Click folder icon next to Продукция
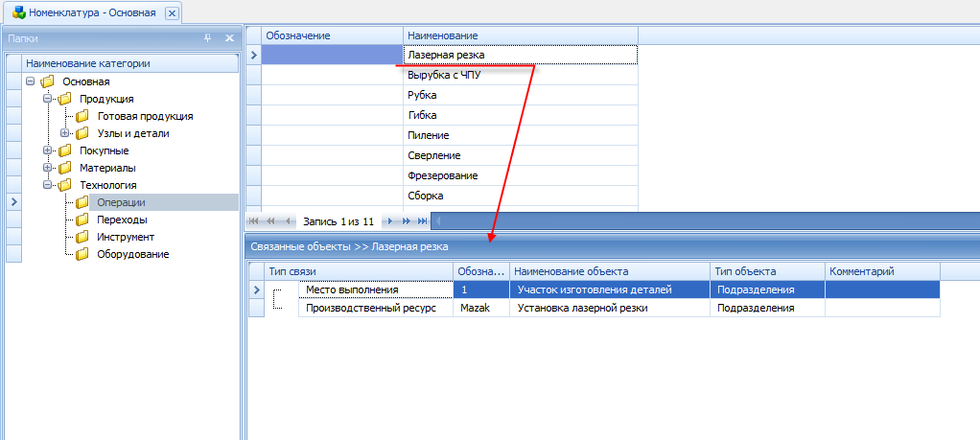Screen dimensions: 980x440 tap(64, 99)
